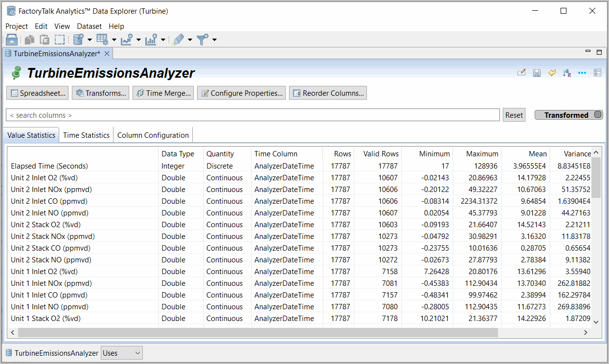Click the highlighter marker toolbar icon

click(x=179, y=40)
